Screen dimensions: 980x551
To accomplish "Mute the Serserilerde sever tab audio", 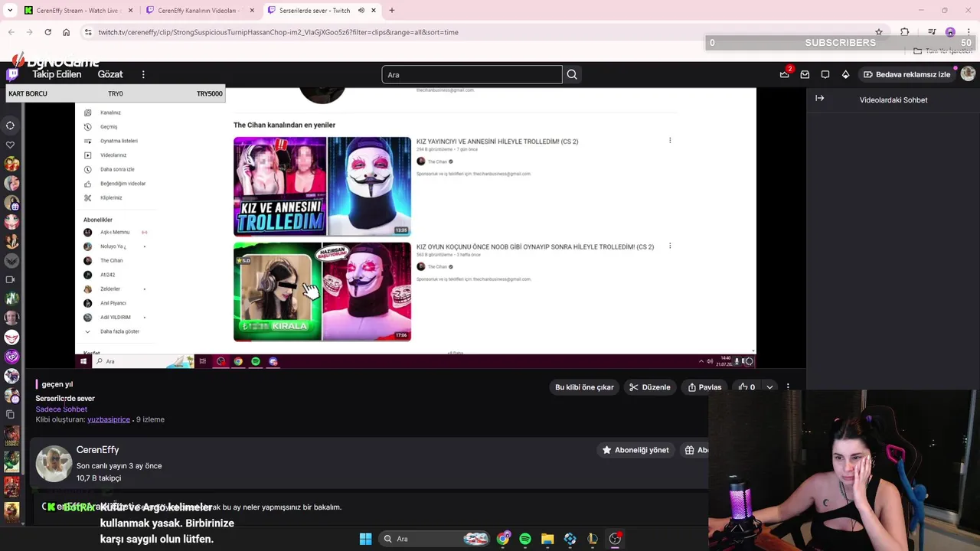I will (x=361, y=11).
